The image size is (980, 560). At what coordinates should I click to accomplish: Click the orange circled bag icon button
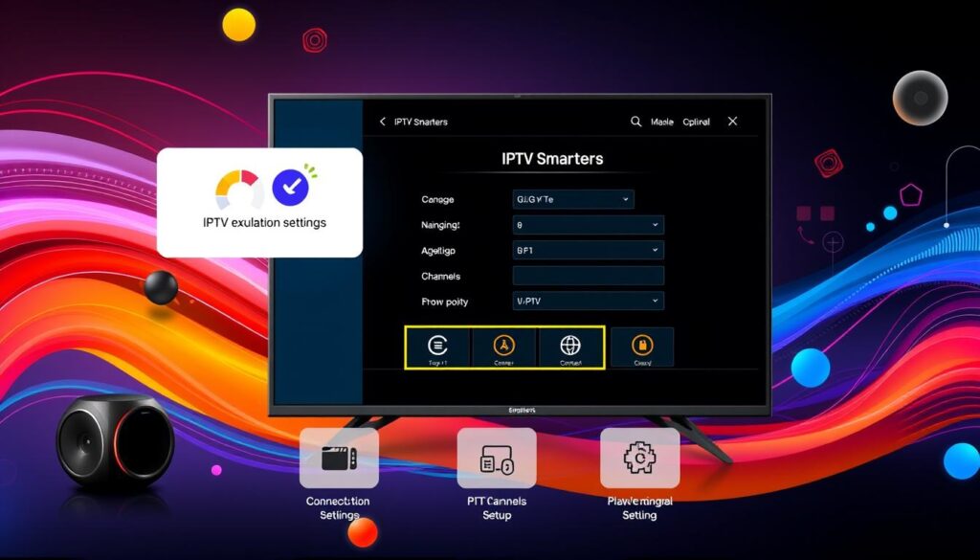point(642,347)
